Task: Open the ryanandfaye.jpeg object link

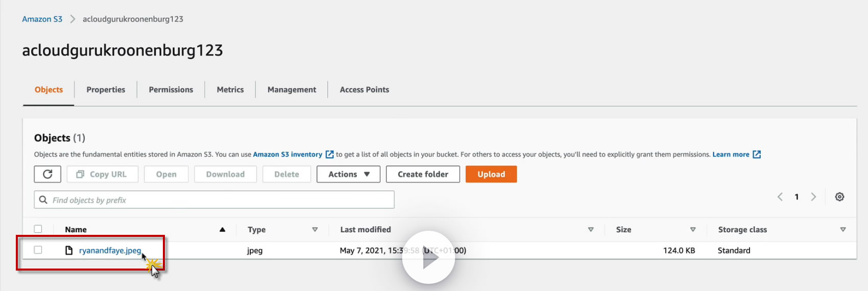Action: click(110, 251)
